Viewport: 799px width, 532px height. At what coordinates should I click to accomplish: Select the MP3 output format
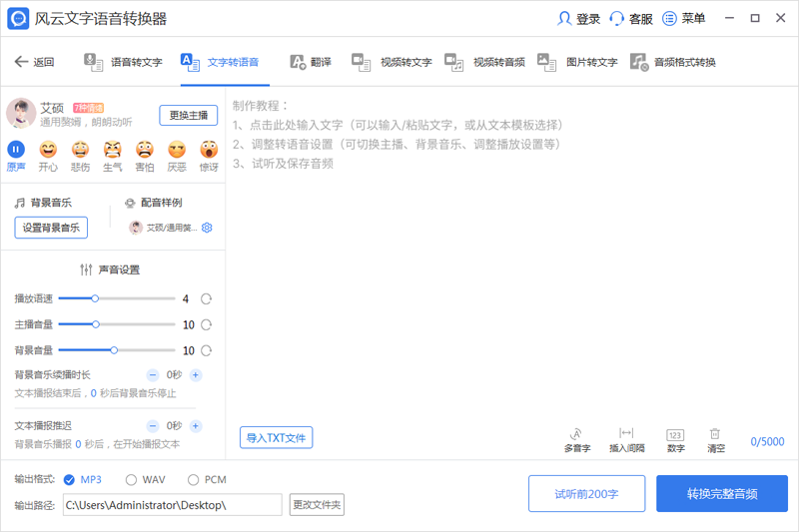pos(70,480)
